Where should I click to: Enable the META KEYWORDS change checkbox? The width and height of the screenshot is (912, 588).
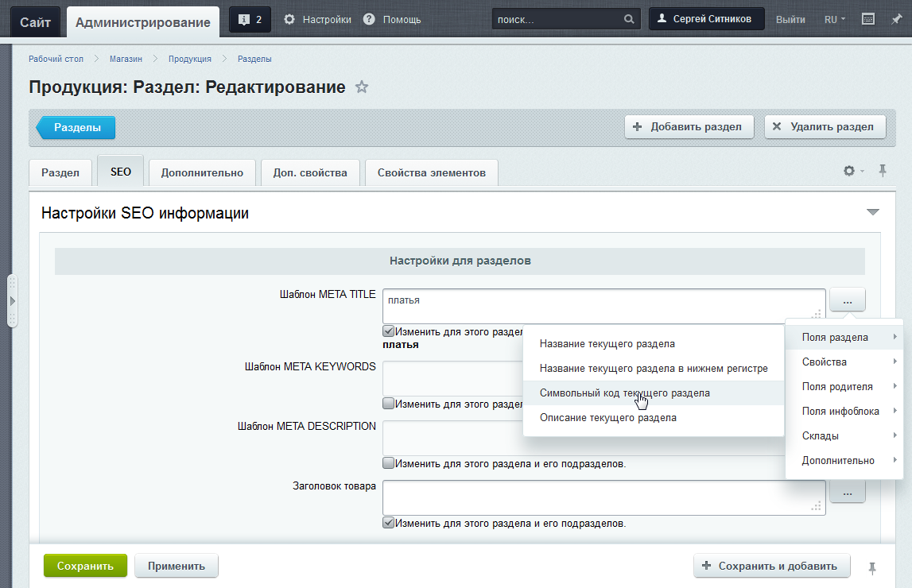coord(388,404)
